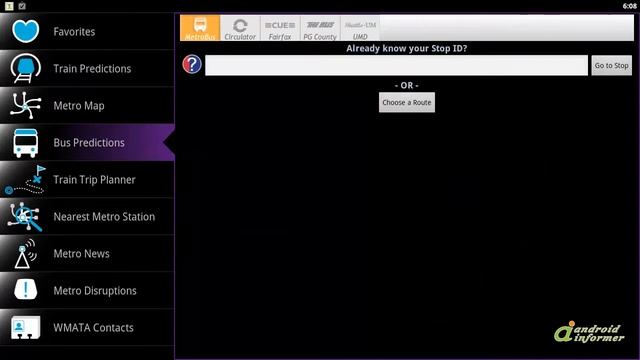Open Metro Map label in sidebar
The height and width of the screenshot is (360, 640).
click(x=79, y=106)
